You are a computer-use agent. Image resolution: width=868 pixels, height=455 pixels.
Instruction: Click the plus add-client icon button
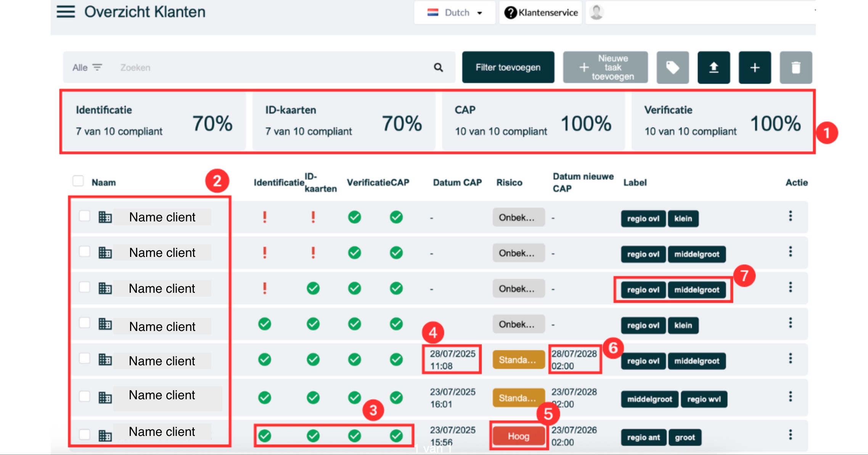click(x=754, y=68)
